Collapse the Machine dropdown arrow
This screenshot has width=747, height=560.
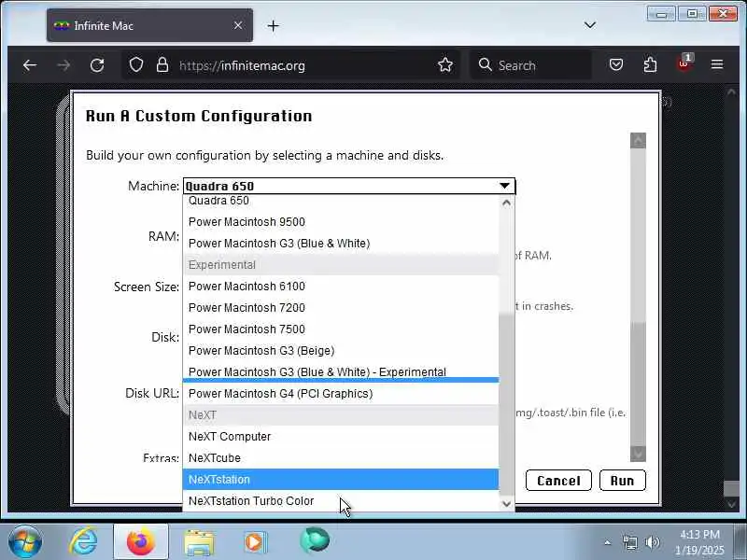pyautogui.click(x=504, y=186)
